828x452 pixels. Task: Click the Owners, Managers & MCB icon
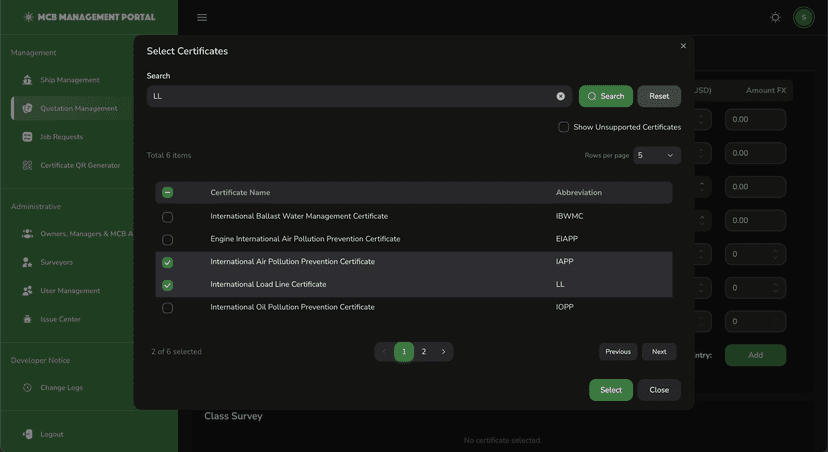27,233
